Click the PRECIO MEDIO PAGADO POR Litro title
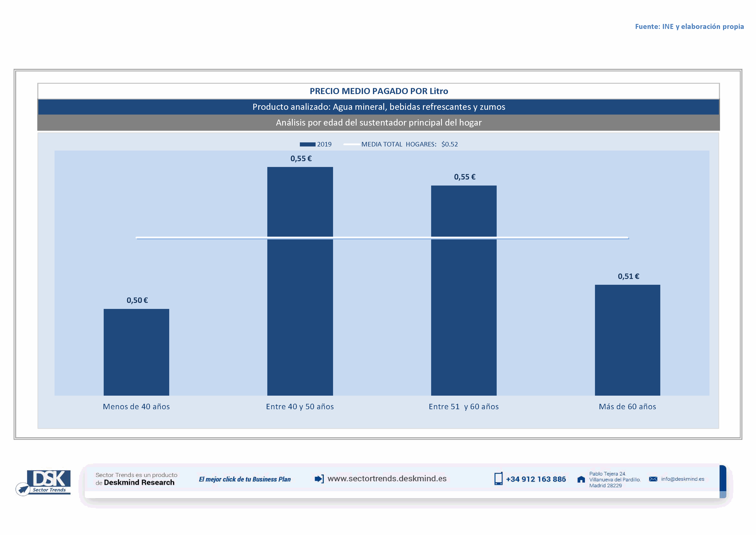756x535 pixels. pos(379,91)
